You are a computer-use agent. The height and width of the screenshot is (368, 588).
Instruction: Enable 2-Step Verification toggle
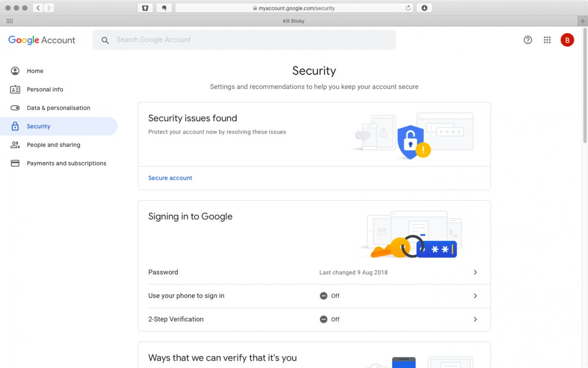pos(323,319)
